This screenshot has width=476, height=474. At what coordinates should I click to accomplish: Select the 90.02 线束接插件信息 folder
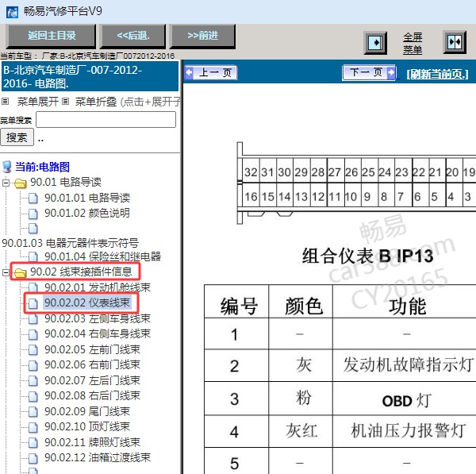click(x=81, y=272)
